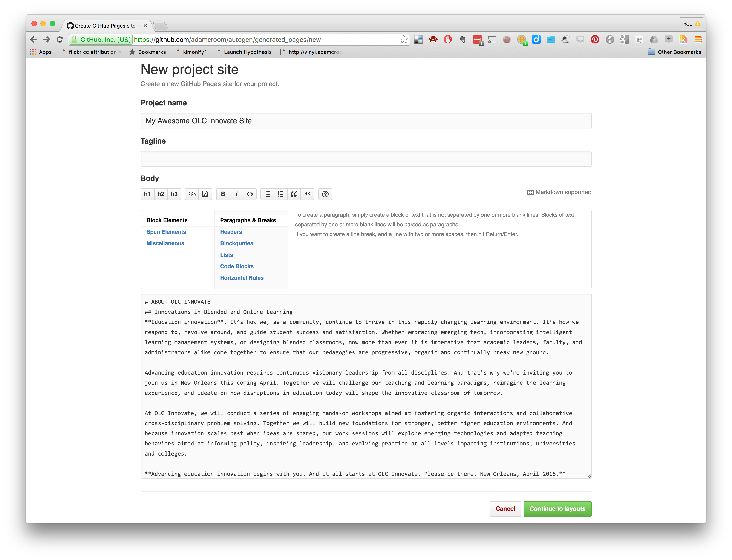
Task: Open the Headers help topic
Action: click(231, 232)
